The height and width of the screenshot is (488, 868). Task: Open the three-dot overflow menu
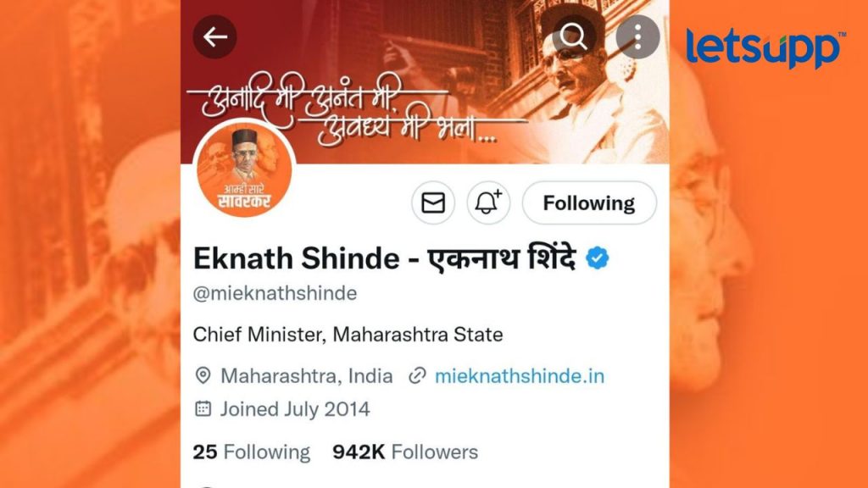click(637, 37)
